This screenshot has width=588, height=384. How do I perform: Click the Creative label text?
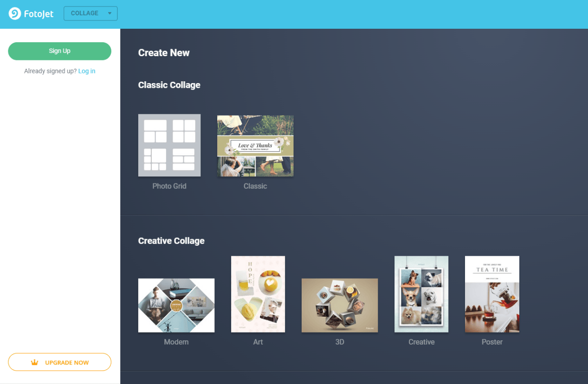(421, 342)
